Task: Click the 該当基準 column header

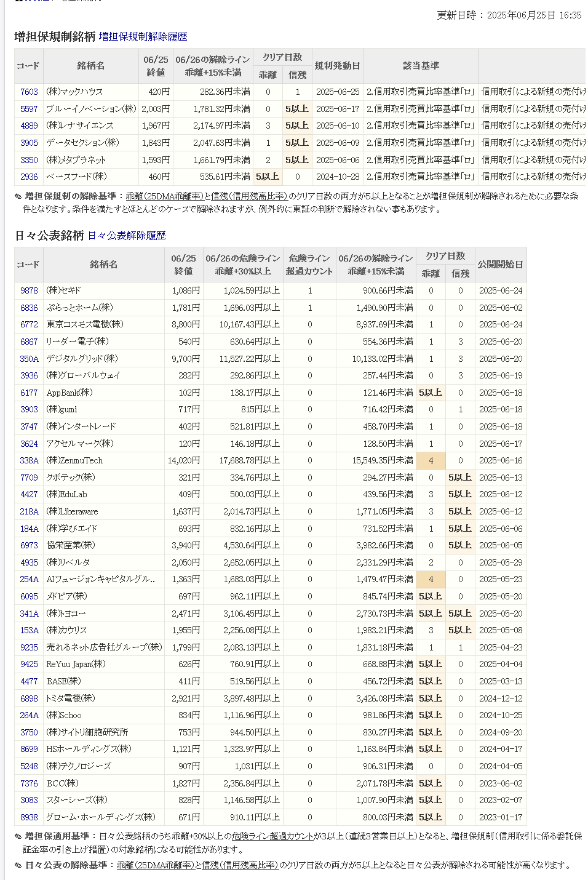Action: [421, 66]
